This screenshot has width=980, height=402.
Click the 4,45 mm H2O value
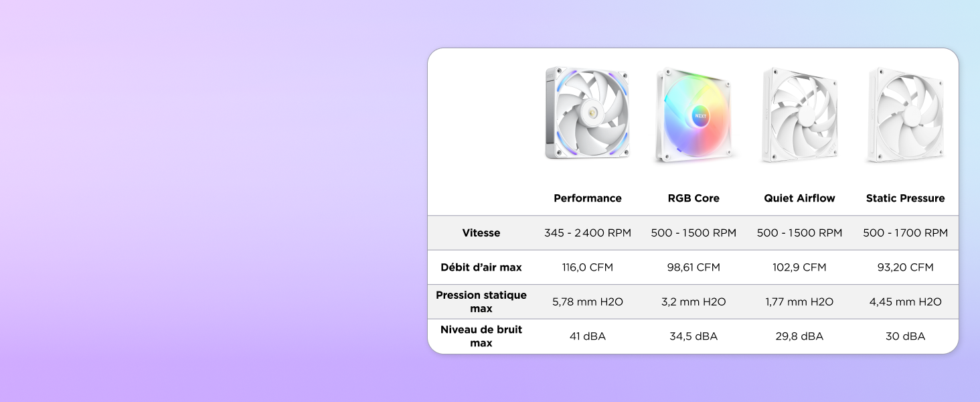click(x=905, y=302)
